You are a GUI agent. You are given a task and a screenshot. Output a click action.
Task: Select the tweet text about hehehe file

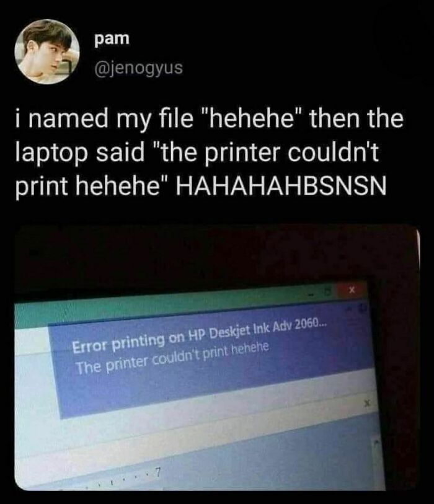tap(209, 152)
